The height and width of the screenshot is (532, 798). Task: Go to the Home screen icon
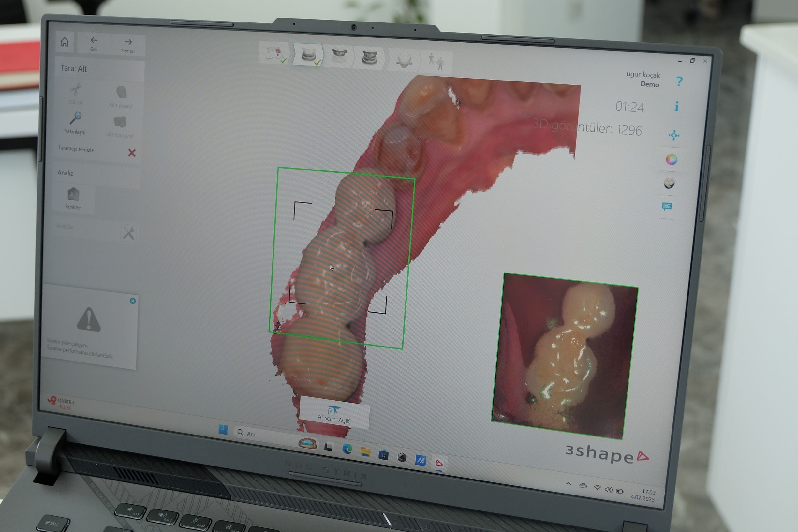tap(65, 42)
